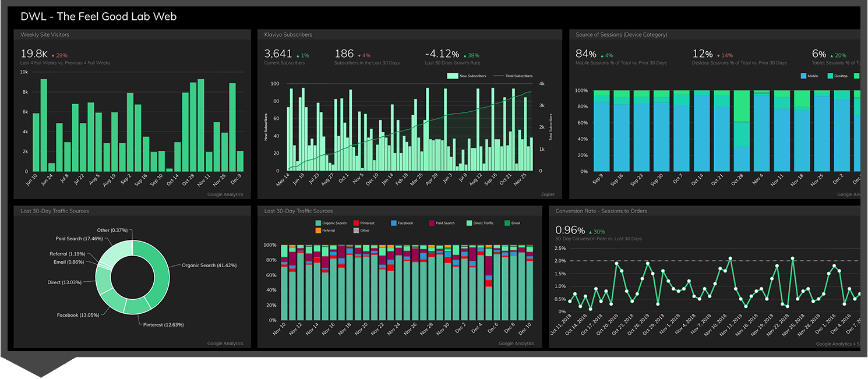This screenshot has height=379, width=868.
Task: Toggle the Organic Search series visibility
Action: click(x=318, y=223)
